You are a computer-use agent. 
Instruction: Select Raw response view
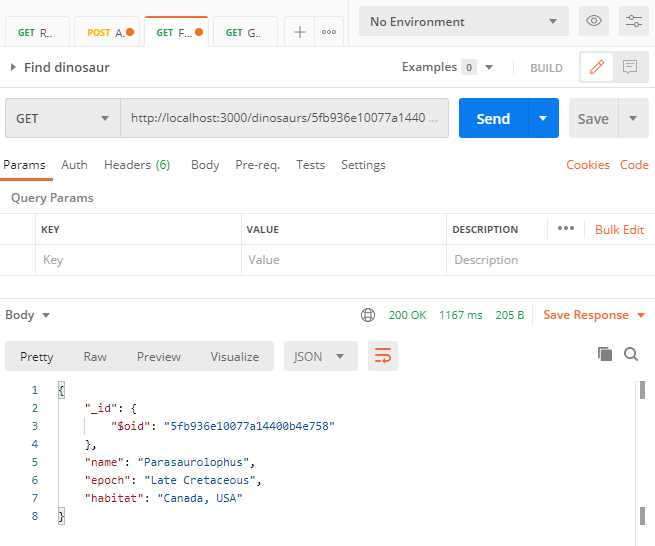click(x=95, y=356)
